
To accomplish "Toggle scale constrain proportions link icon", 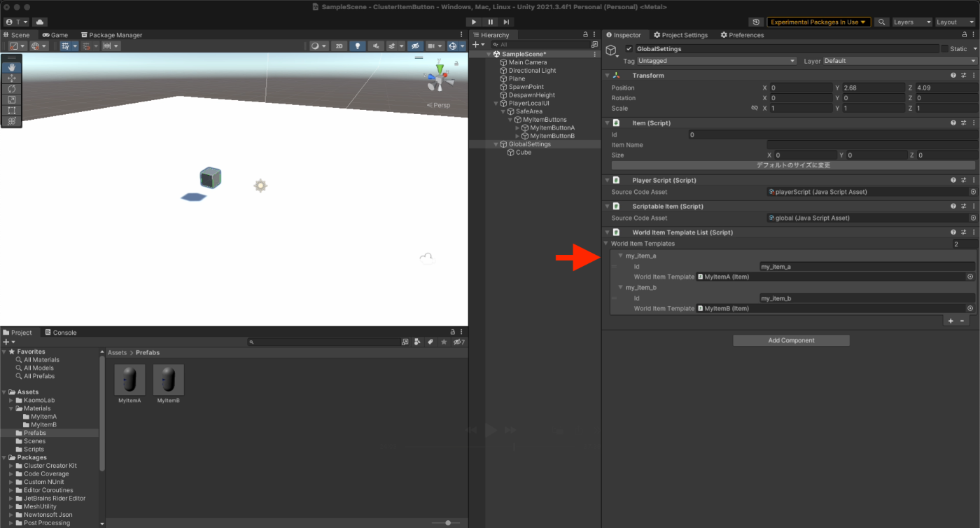I will [755, 109].
